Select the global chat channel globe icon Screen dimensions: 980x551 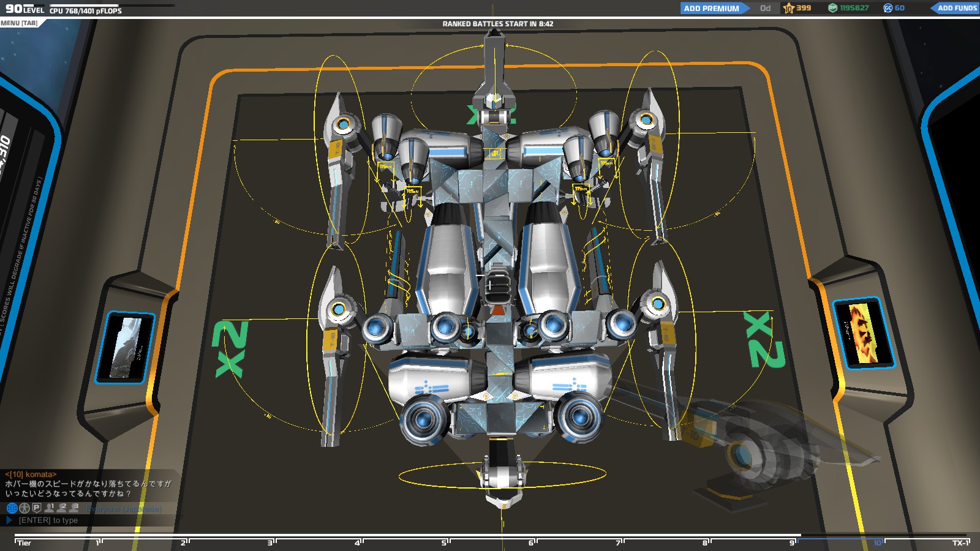(x=12, y=508)
